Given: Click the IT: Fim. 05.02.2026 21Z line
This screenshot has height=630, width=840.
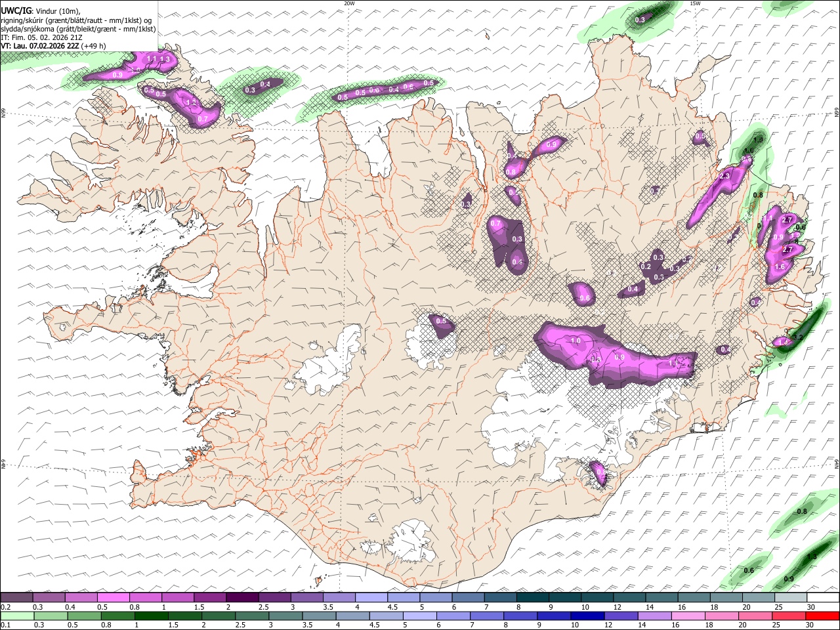Looking at the screenshot, I should (41, 37).
